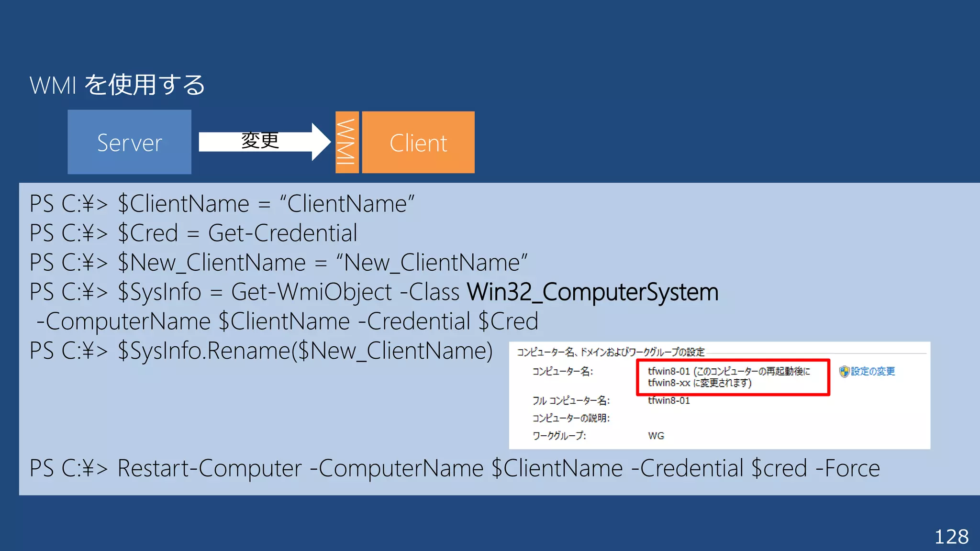Click the フル コンピューター名 label
980x551 pixels.
click(571, 401)
